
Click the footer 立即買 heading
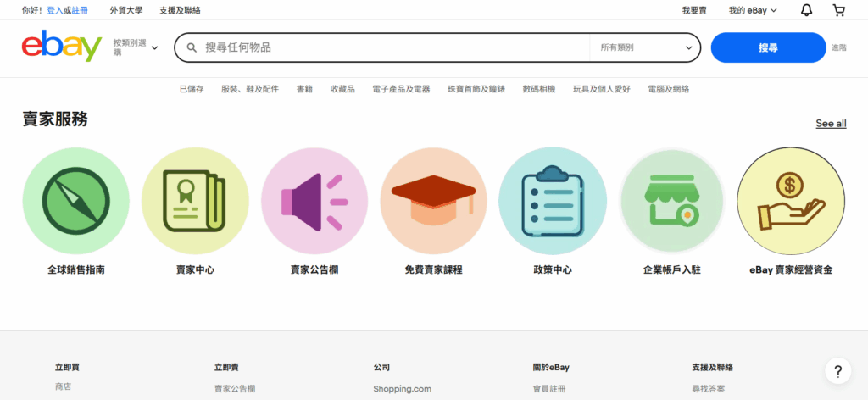click(x=67, y=367)
